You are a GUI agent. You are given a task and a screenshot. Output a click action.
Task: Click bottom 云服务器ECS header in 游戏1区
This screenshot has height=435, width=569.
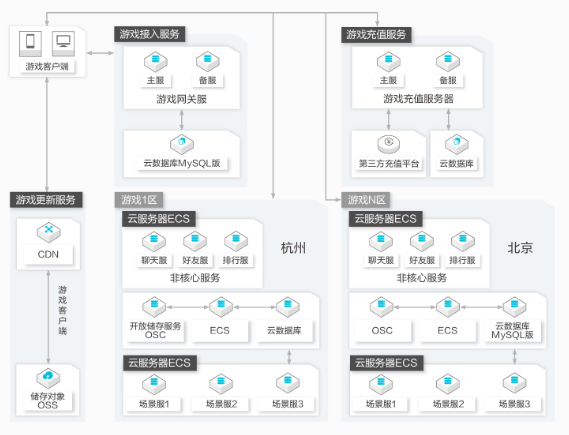coord(160,363)
